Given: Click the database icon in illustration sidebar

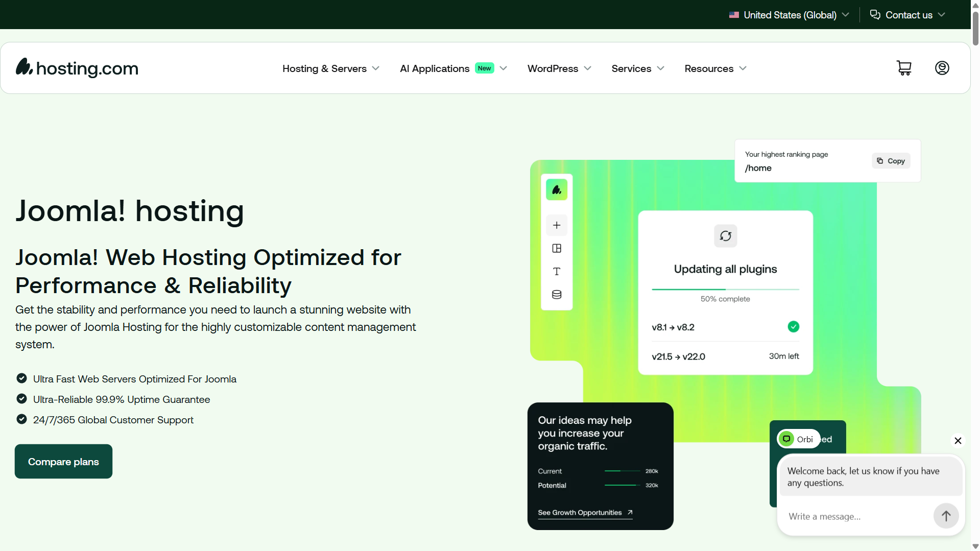Looking at the screenshot, I should coord(557,295).
